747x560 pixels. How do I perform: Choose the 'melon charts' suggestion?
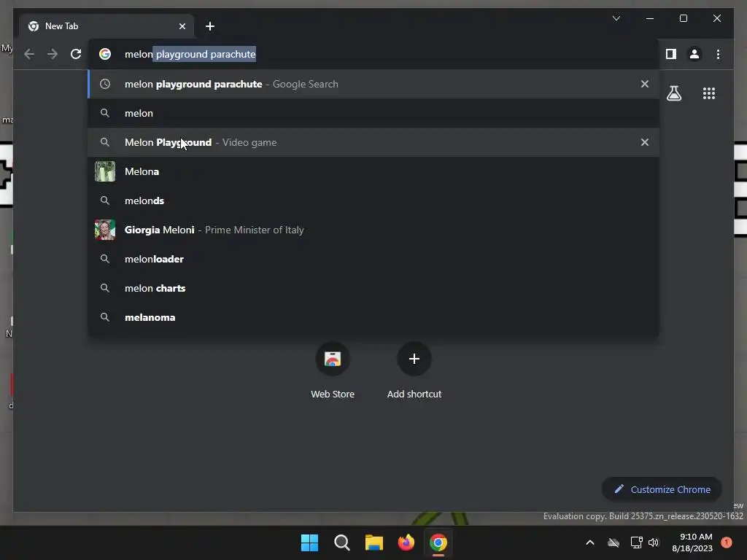(x=374, y=288)
